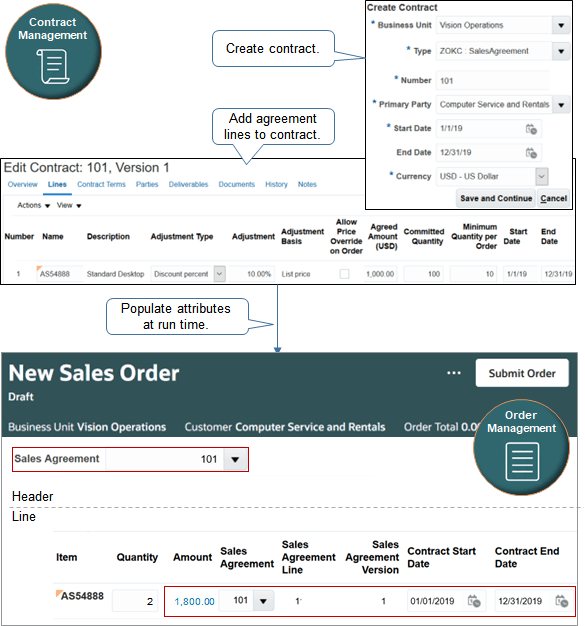Click the Contract Management scroll icon
This screenshot has height=626, width=585.
click(53, 67)
